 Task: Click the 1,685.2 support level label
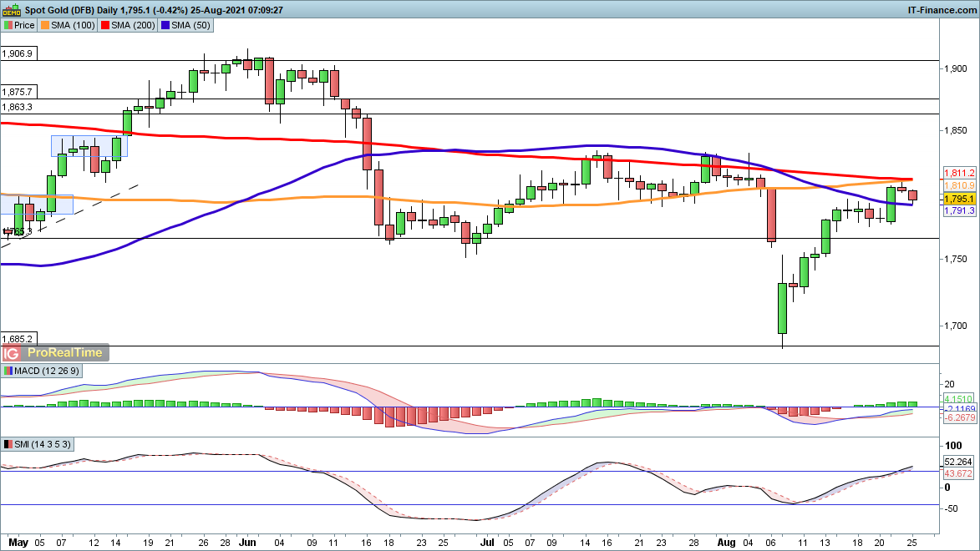18,339
